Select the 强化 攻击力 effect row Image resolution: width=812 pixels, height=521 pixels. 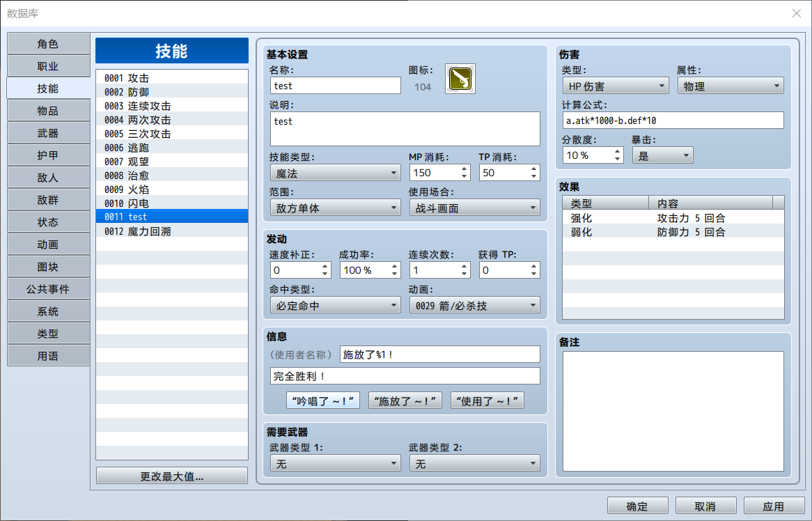point(673,218)
